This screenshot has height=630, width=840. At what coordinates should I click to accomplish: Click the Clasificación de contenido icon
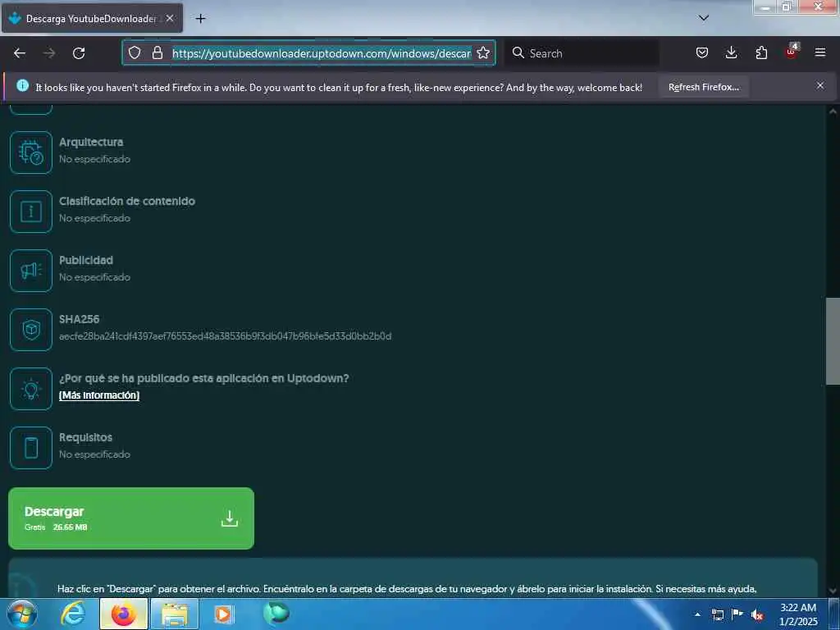[31, 212]
